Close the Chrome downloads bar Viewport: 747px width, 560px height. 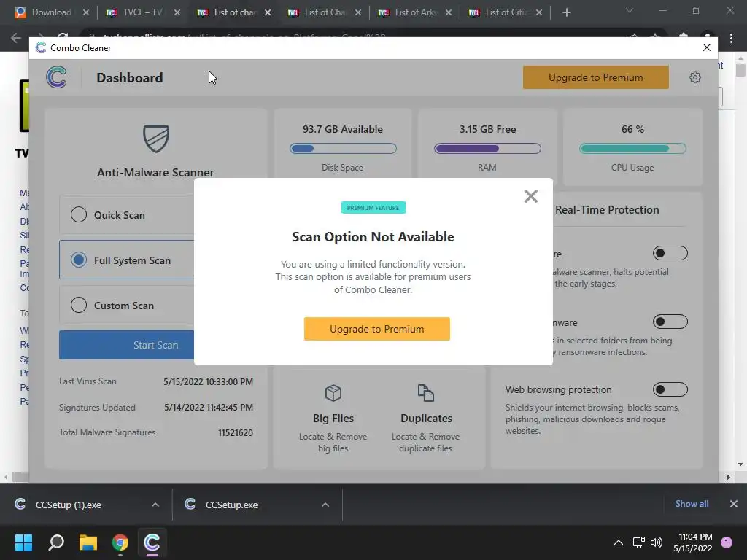point(734,504)
